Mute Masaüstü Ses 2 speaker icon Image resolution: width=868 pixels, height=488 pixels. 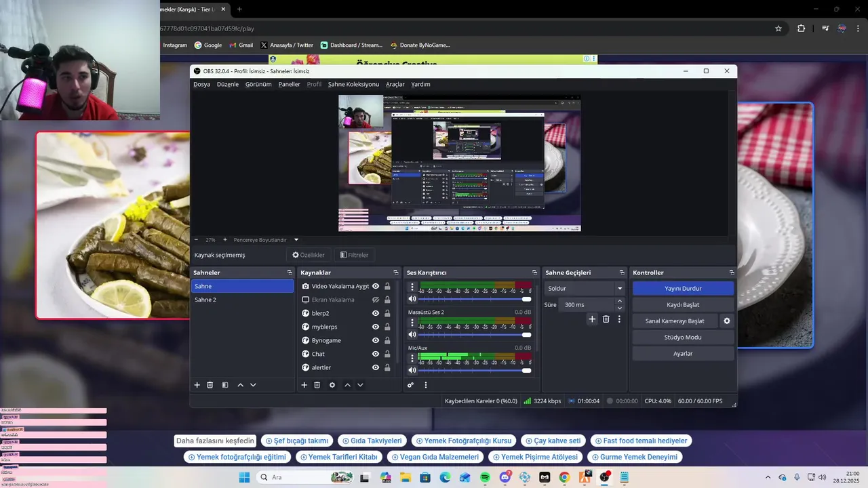(412, 334)
